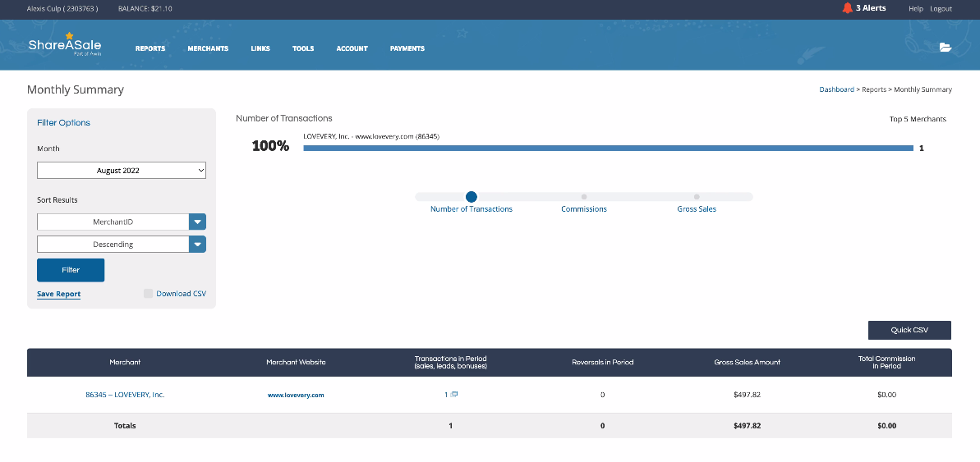Viewport: 980px width, 462px height.
Task: Click the Quick CSV button
Action: click(x=909, y=330)
